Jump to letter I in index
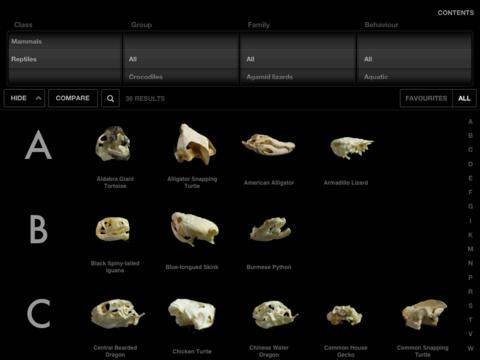The image size is (480, 360). (470, 221)
